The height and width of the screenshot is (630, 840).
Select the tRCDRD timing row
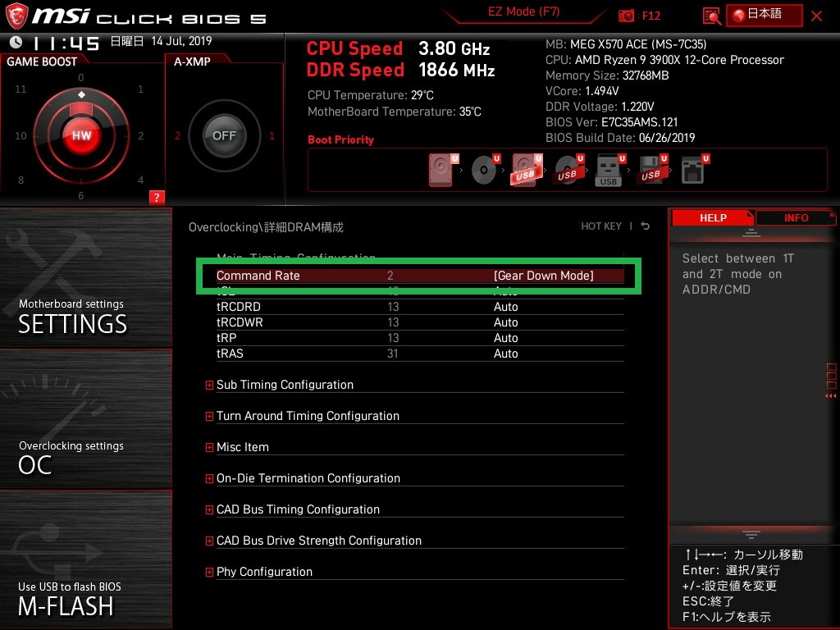(x=421, y=307)
